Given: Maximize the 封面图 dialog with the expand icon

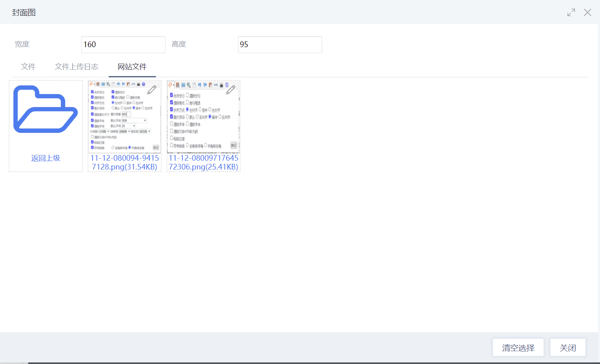Looking at the screenshot, I should 571,12.
